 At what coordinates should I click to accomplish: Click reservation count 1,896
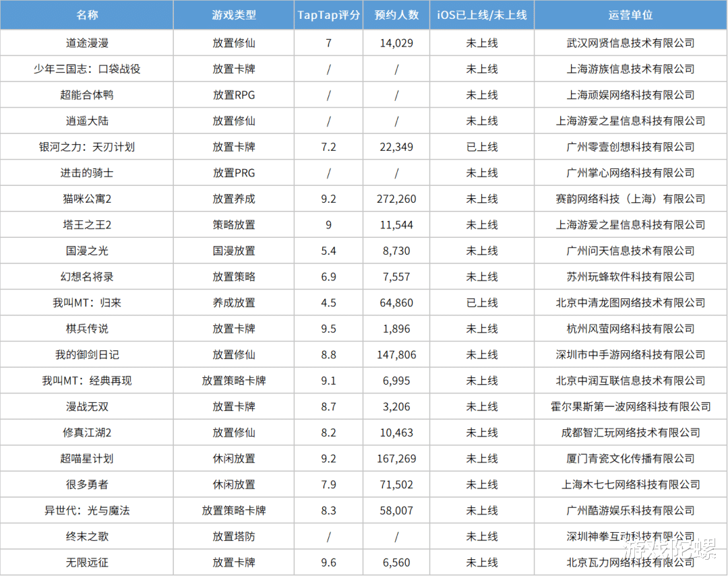[x=396, y=329]
